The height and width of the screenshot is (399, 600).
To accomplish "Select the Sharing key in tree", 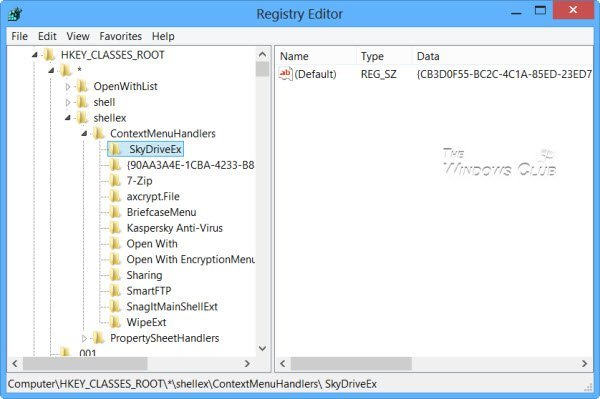I will (144, 275).
